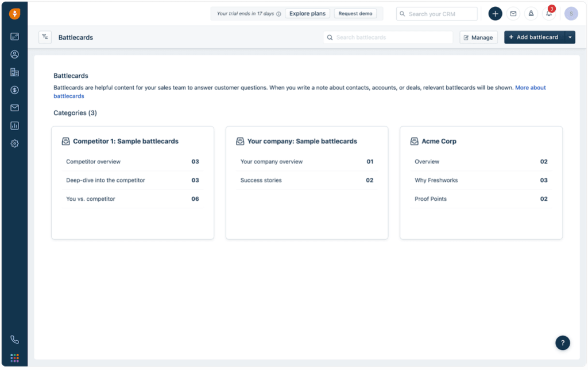This screenshot has width=588, height=370.
Task: Toggle the filter panel beside Battlecards title
Action: (45, 37)
